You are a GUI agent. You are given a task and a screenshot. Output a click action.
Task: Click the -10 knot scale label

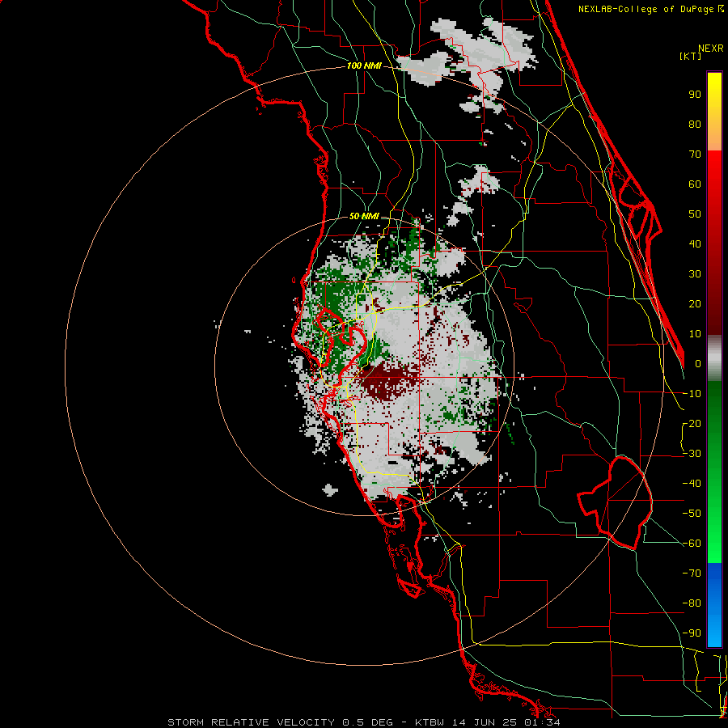coord(692,394)
